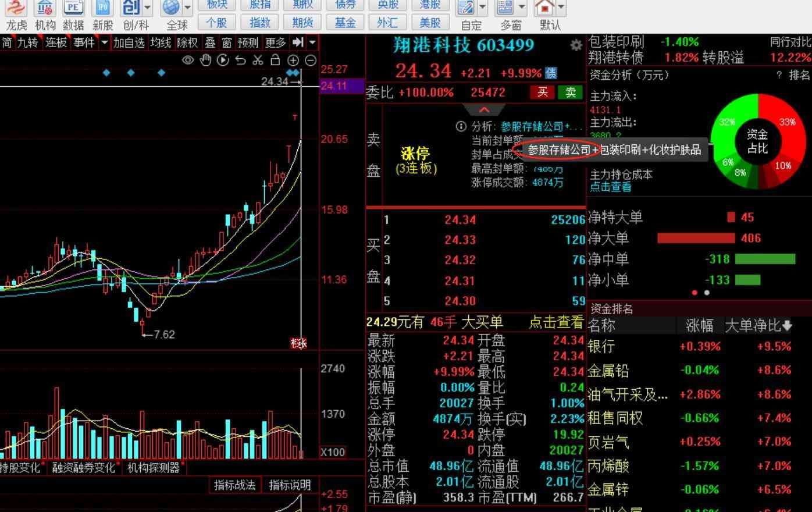Select the hand pan tool
The image size is (812, 512).
(x=205, y=60)
